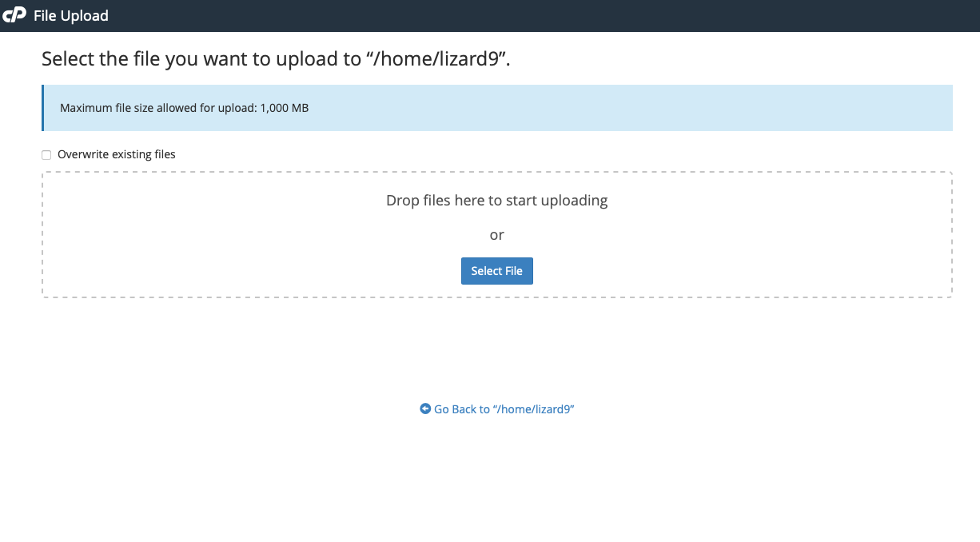
Task: Click the "1,000 MB" size limit text
Action: pyautogui.click(x=285, y=108)
